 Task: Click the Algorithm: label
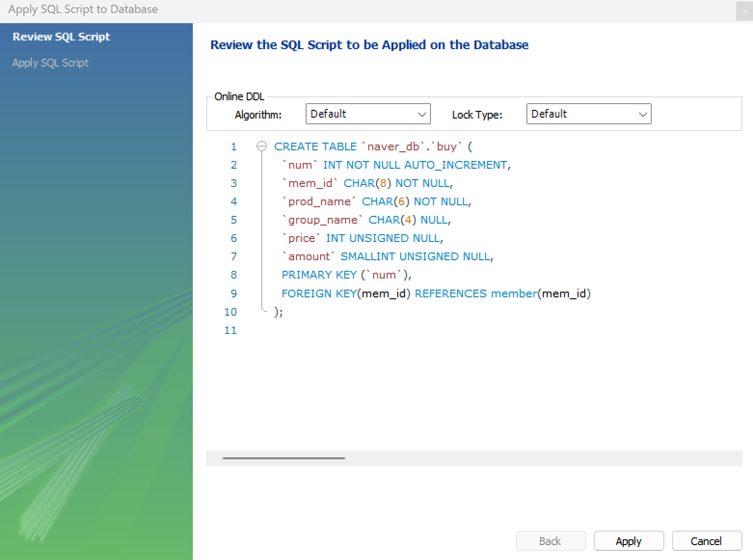pyautogui.click(x=258, y=115)
